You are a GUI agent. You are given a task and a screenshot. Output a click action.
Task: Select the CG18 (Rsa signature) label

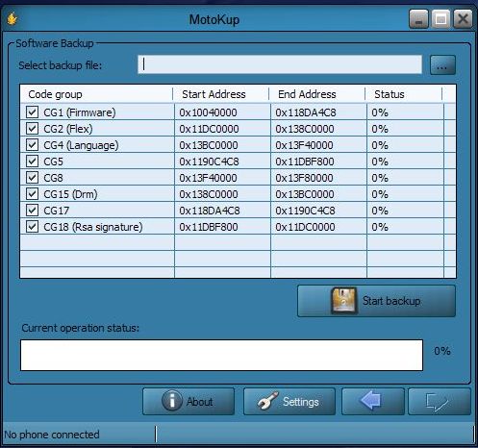click(x=93, y=227)
